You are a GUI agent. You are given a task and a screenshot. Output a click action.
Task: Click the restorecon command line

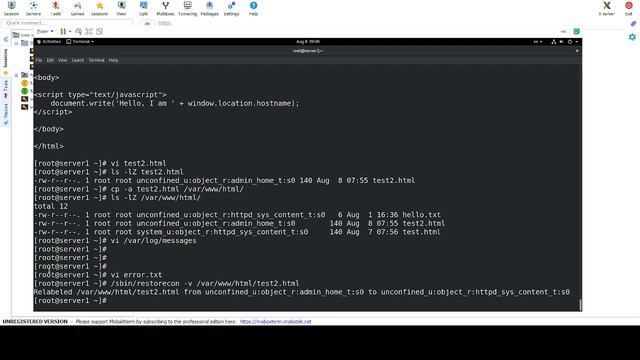(x=167, y=283)
